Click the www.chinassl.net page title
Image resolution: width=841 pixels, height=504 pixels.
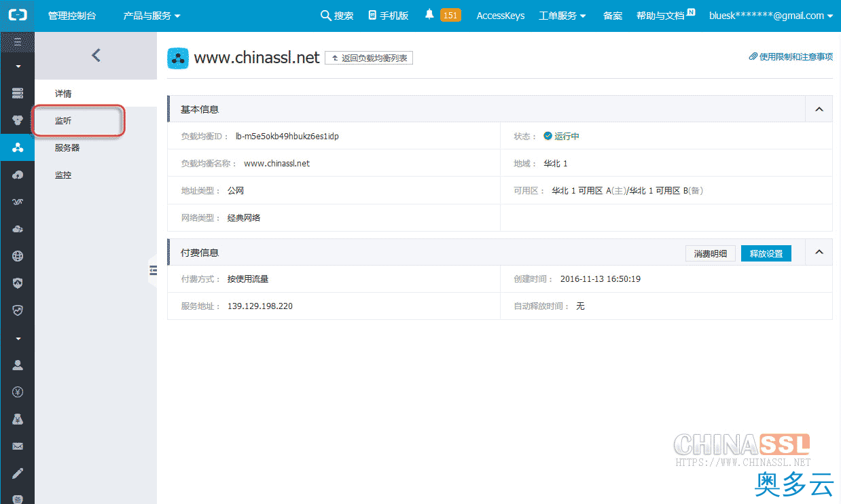point(257,58)
